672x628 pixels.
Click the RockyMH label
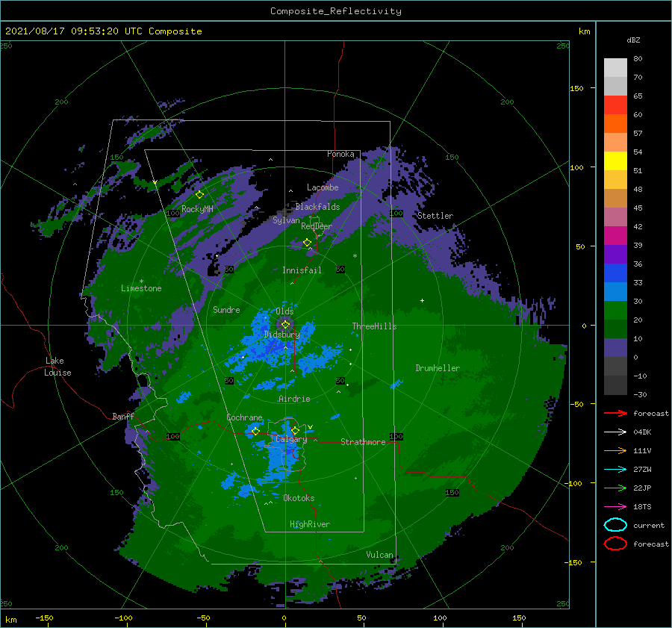coord(197,209)
